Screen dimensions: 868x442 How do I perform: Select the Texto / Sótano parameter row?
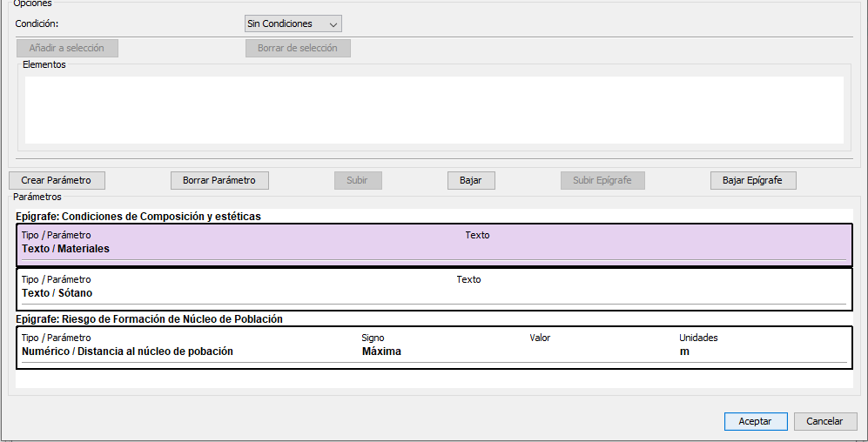pyautogui.click(x=434, y=290)
